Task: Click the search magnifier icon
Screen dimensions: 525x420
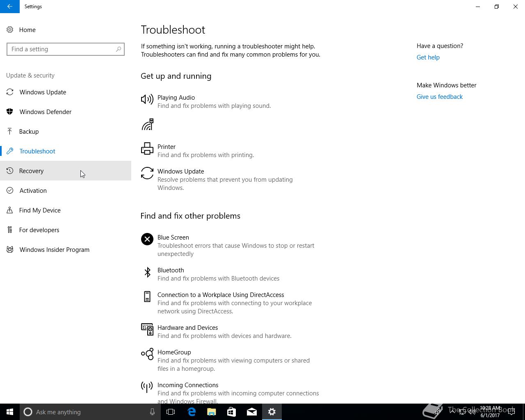Action: tap(119, 49)
